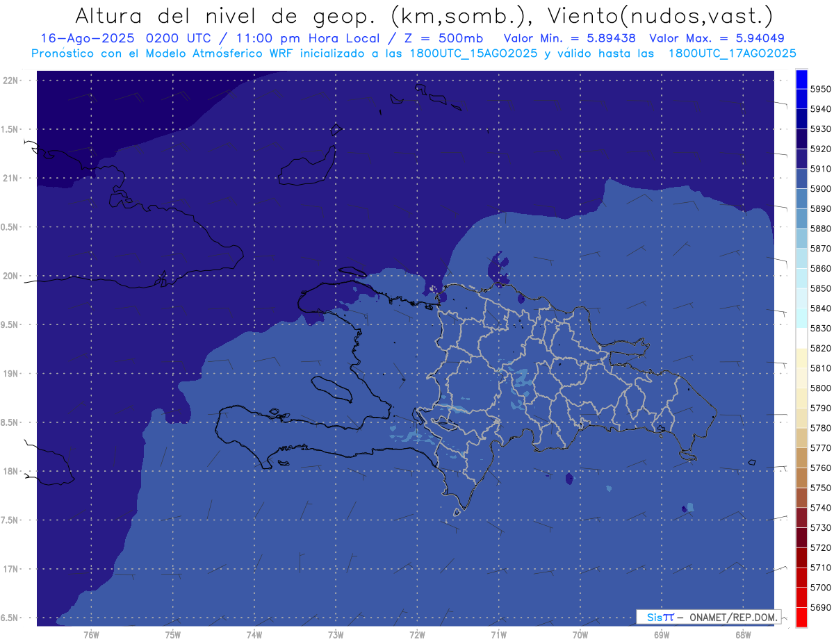The height and width of the screenshot is (644, 834).
Task: Click the colorbar label 5900
Action: click(820, 189)
